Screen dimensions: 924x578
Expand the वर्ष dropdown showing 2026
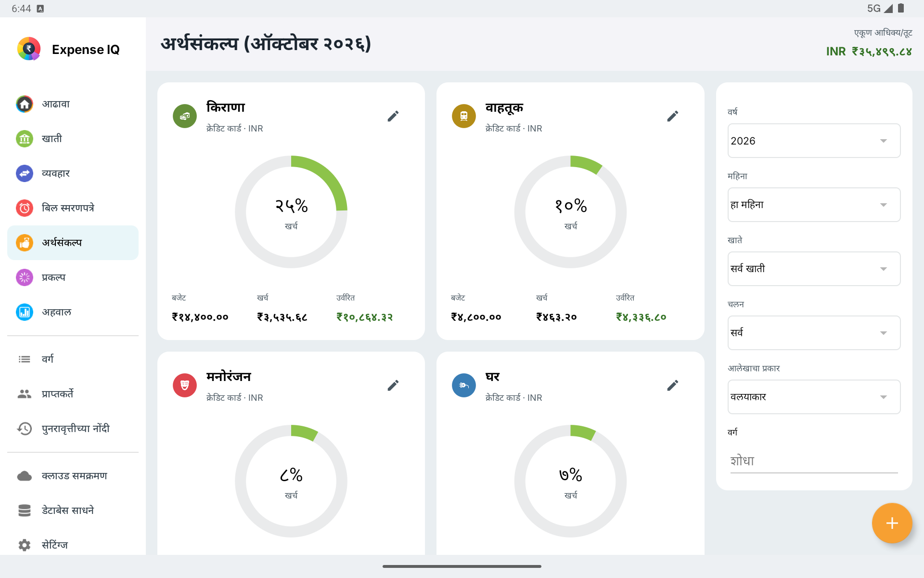(814, 141)
